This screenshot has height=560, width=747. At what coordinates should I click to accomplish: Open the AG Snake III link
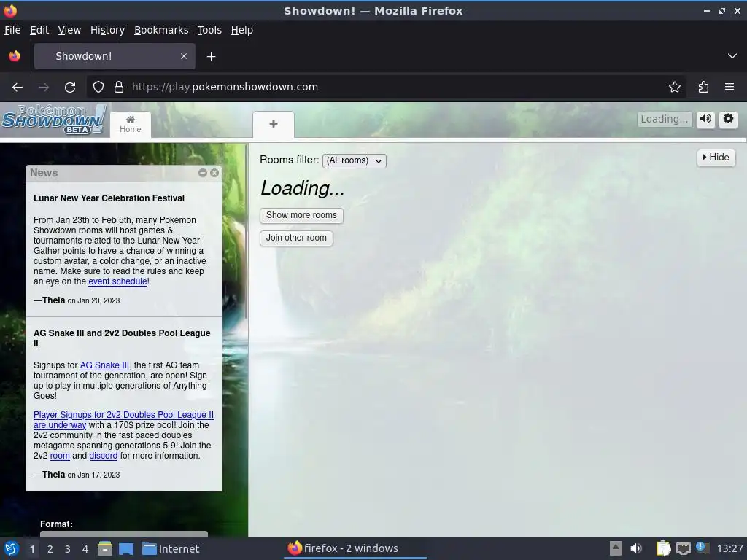pos(104,365)
